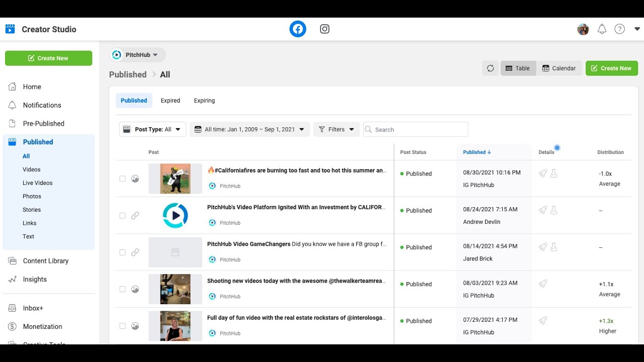Open Links under Published

pos(30,223)
